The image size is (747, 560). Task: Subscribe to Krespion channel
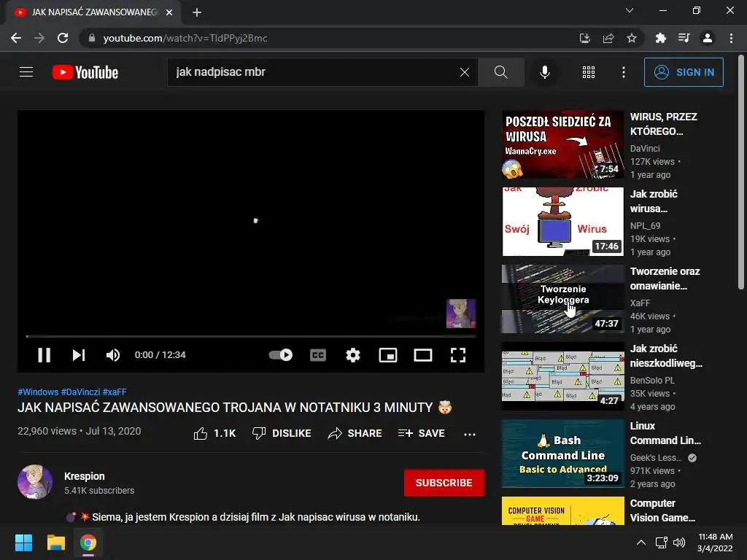(444, 483)
